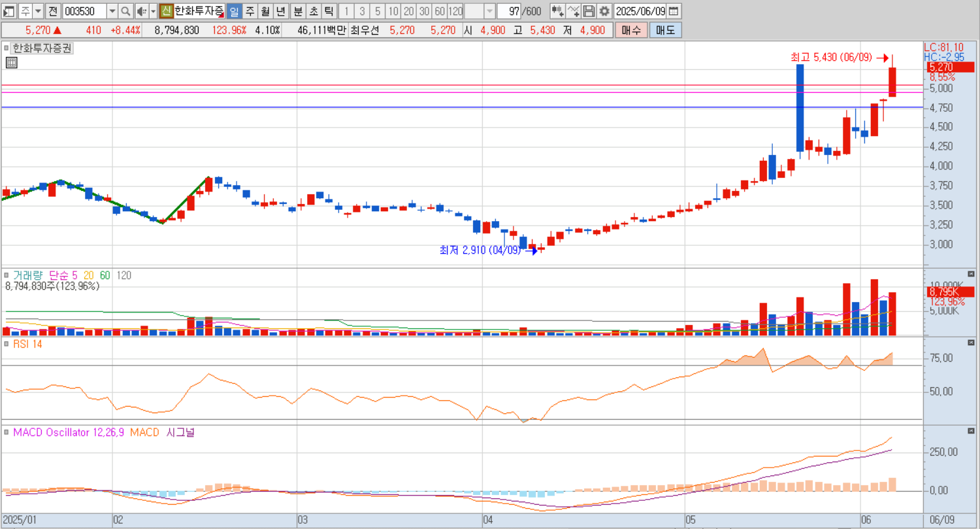
Task: Open the custom interval combo box
Action: click(480, 11)
